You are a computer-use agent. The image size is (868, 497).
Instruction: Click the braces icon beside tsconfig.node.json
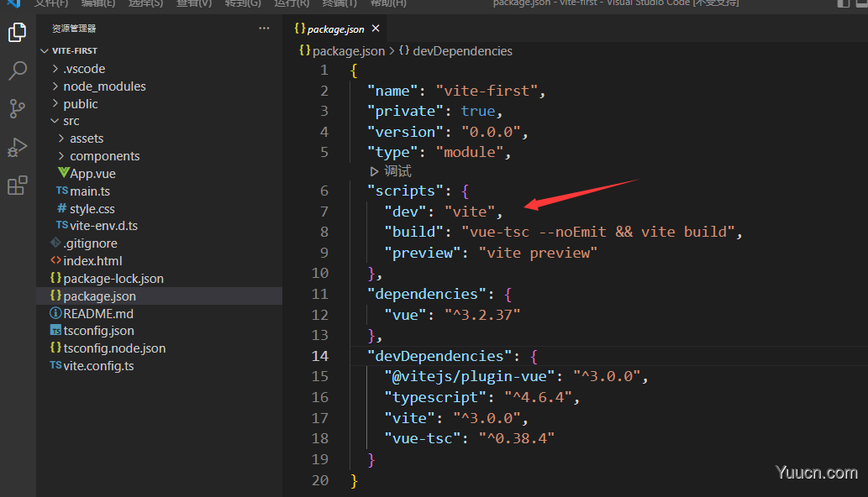pos(55,348)
